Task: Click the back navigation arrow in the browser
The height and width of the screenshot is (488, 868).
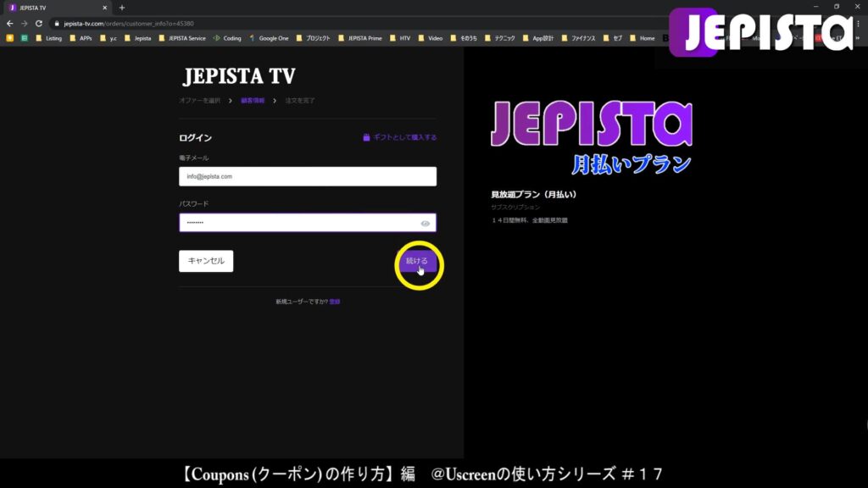Action: [10, 24]
